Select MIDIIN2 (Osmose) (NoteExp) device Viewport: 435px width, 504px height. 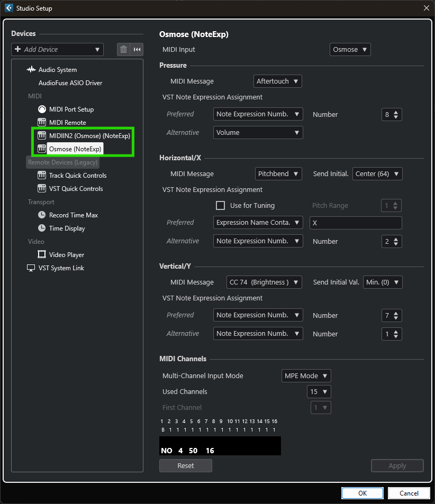tap(89, 136)
